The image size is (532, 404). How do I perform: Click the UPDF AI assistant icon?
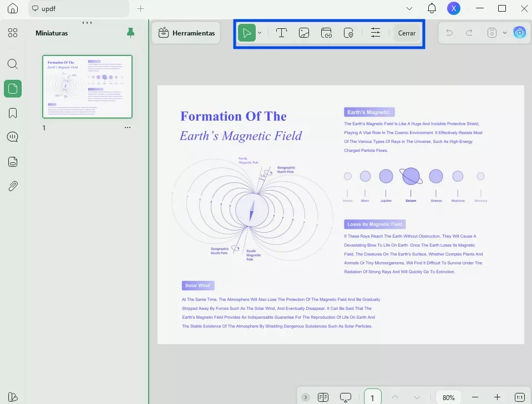(x=520, y=33)
